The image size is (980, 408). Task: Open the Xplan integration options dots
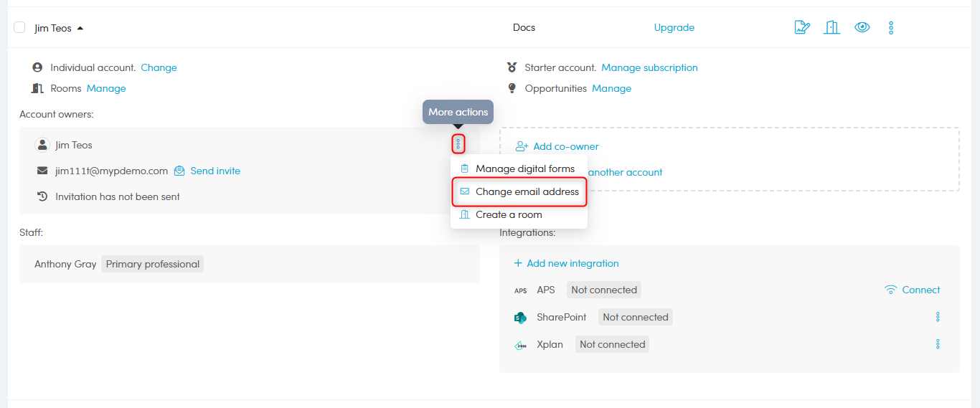(937, 344)
